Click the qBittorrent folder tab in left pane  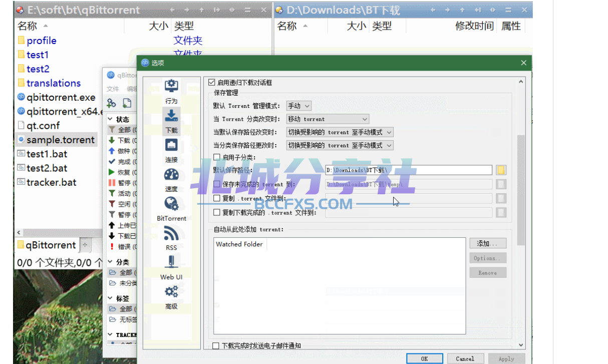pyautogui.click(x=47, y=245)
